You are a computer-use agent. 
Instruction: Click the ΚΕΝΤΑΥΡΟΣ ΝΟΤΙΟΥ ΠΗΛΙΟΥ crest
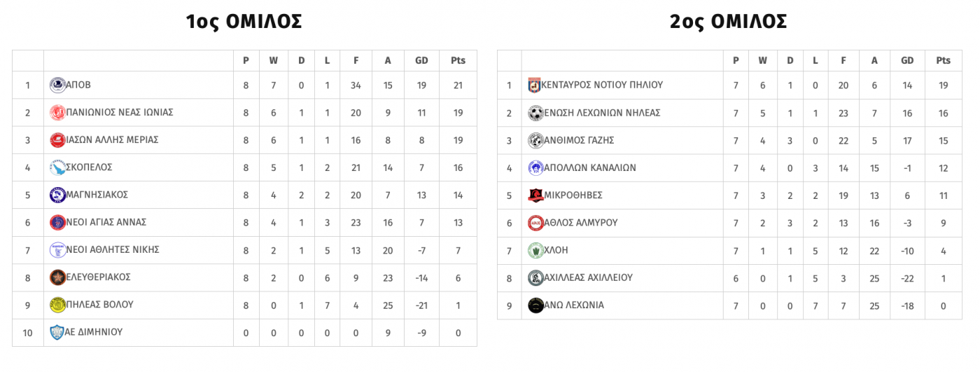tap(535, 85)
